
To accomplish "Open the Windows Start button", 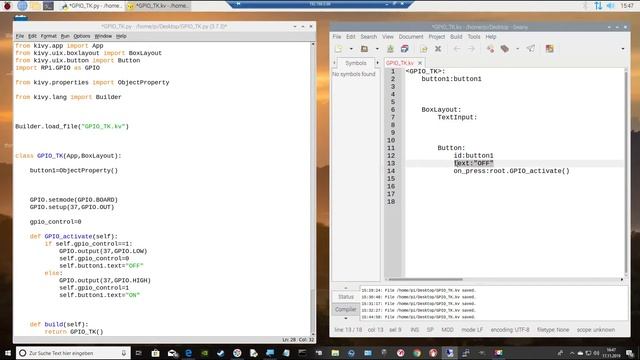I will [7, 353].
